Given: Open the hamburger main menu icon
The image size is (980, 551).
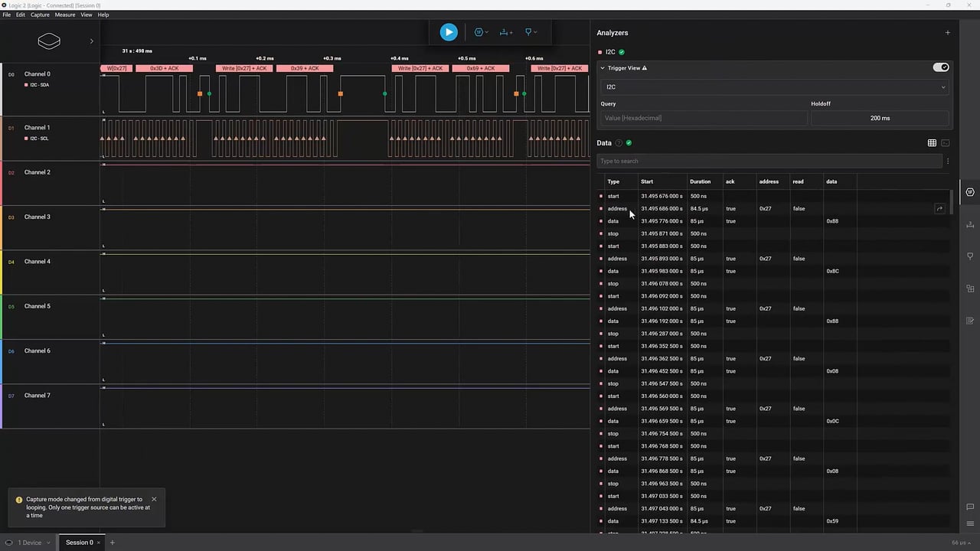Looking at the screenshot, I should (970, 524).
